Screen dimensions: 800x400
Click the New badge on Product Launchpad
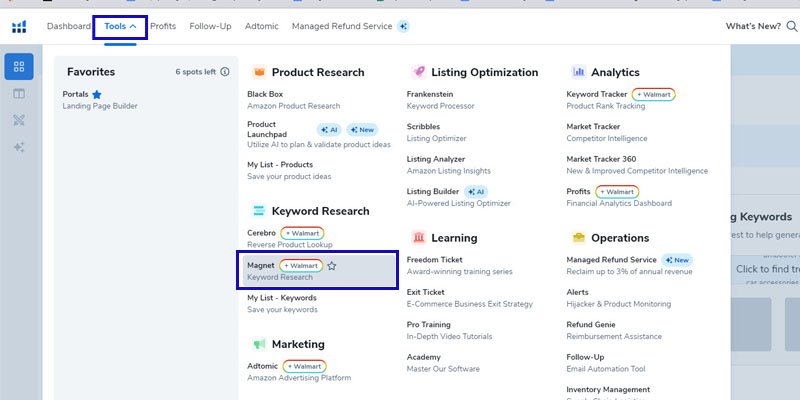click(362, 130)
